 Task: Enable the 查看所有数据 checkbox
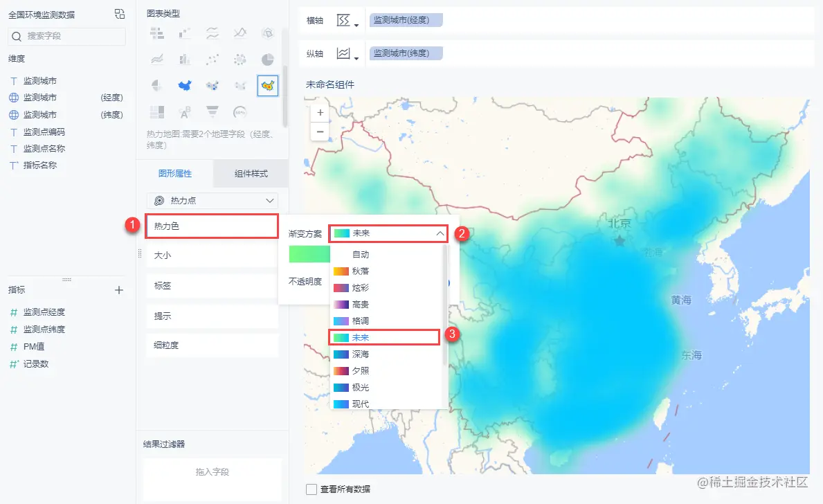(311, 488)
